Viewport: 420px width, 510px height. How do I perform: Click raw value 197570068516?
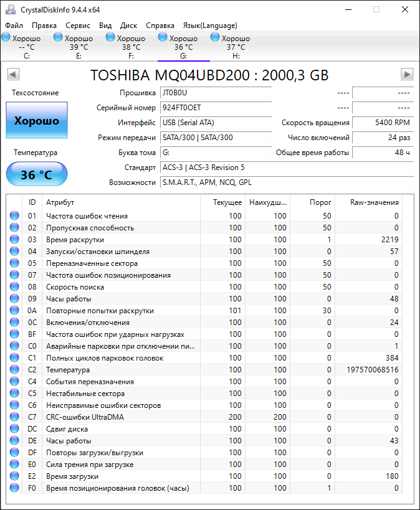tap(373, 369)
